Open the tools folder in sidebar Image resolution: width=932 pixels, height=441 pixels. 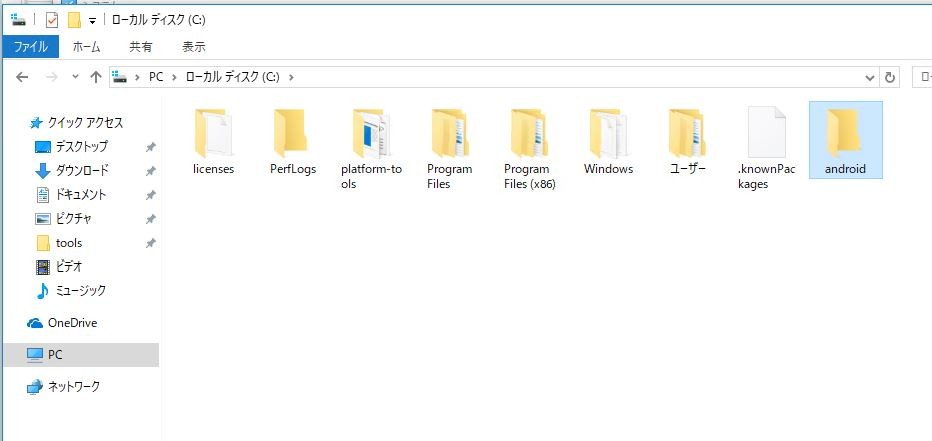click(59, 243)
